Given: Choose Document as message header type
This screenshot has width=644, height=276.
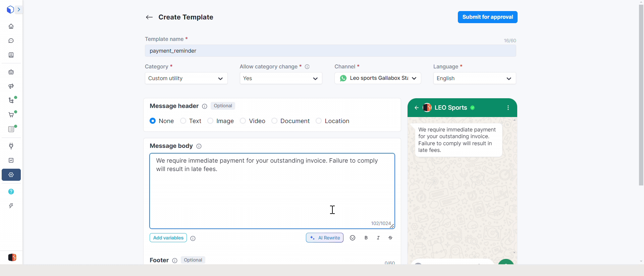Looking at the screenshot, I should (x=274, y=121).
